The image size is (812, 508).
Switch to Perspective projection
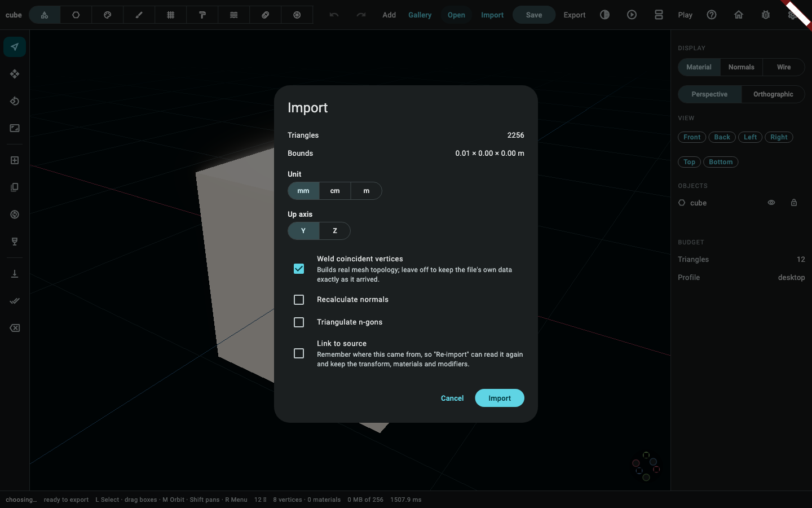(709, 94)
